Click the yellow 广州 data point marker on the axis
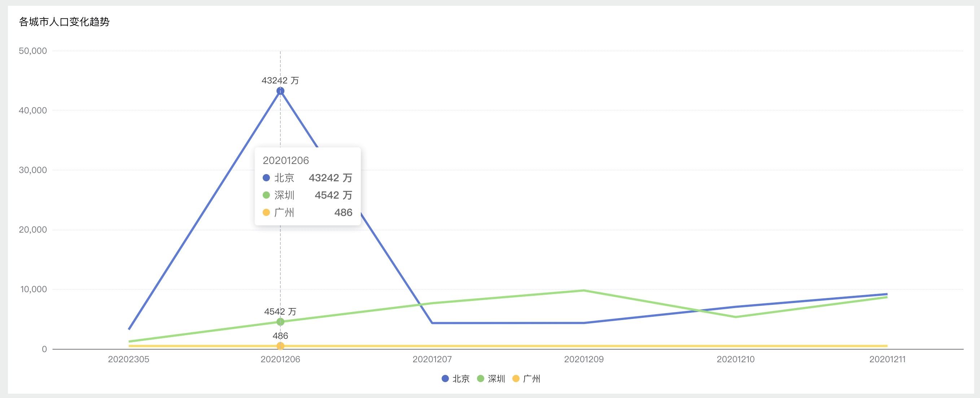The height and width of the screenshot is (398, 980). pyautogui.click(x=280, y=346)
